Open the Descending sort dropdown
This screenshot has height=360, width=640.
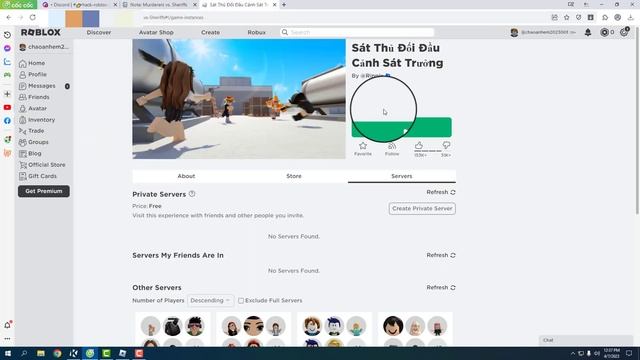pos(211,300)
